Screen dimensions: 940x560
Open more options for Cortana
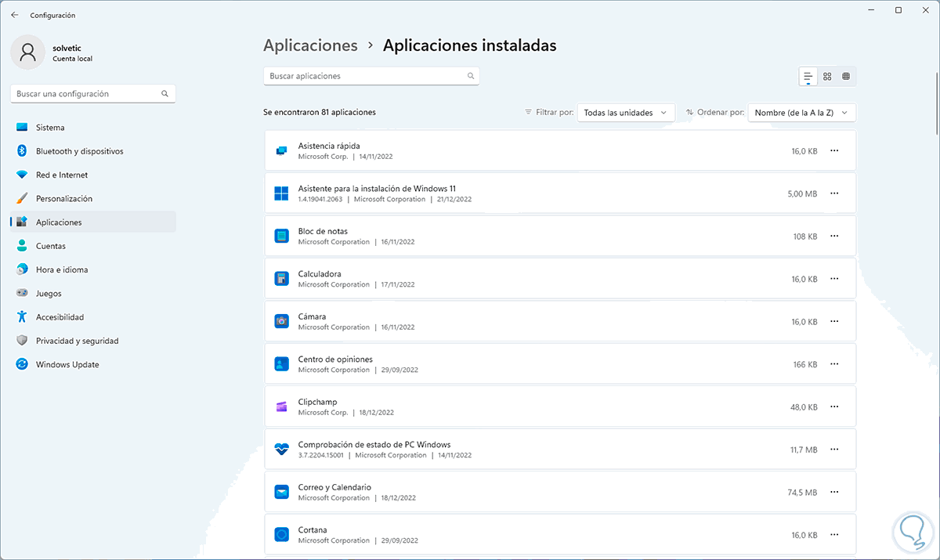(x=833, y=534)
